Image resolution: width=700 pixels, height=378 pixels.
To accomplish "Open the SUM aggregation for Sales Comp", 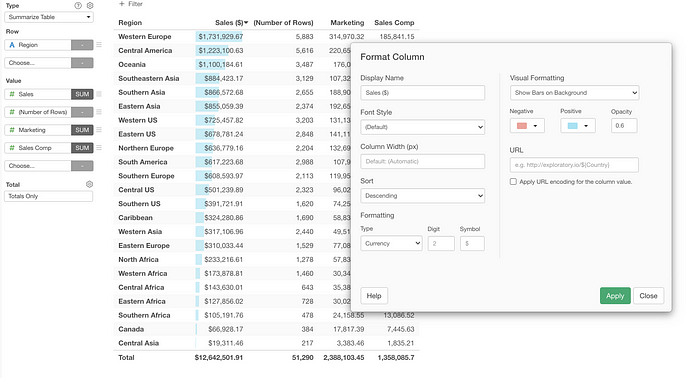I will (82, 148).
